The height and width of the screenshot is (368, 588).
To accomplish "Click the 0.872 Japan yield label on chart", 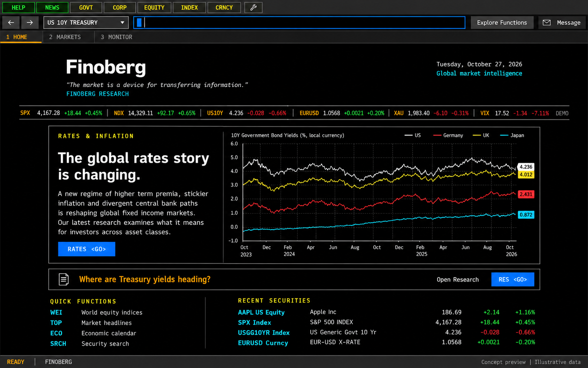I will pos(526,215).
